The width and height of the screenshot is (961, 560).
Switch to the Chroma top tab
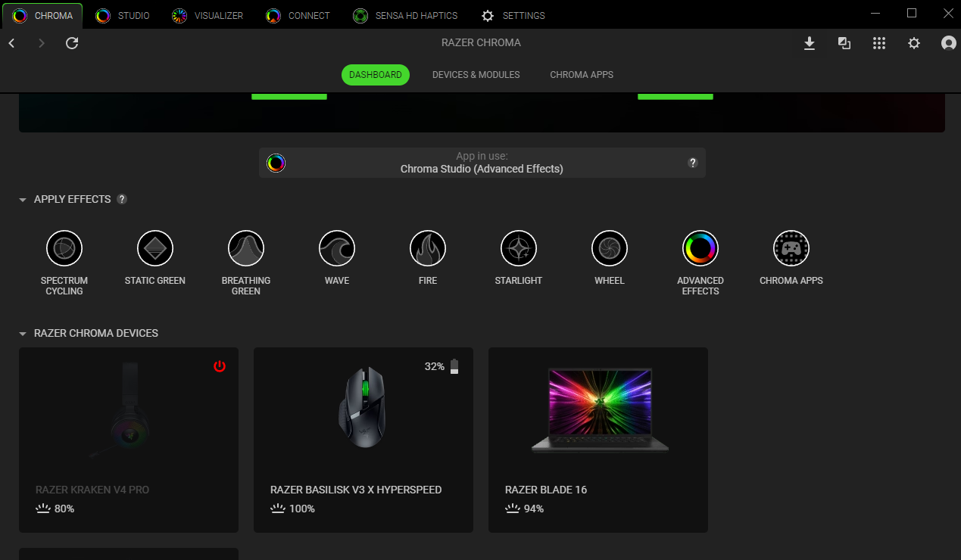tap(43, 15)
